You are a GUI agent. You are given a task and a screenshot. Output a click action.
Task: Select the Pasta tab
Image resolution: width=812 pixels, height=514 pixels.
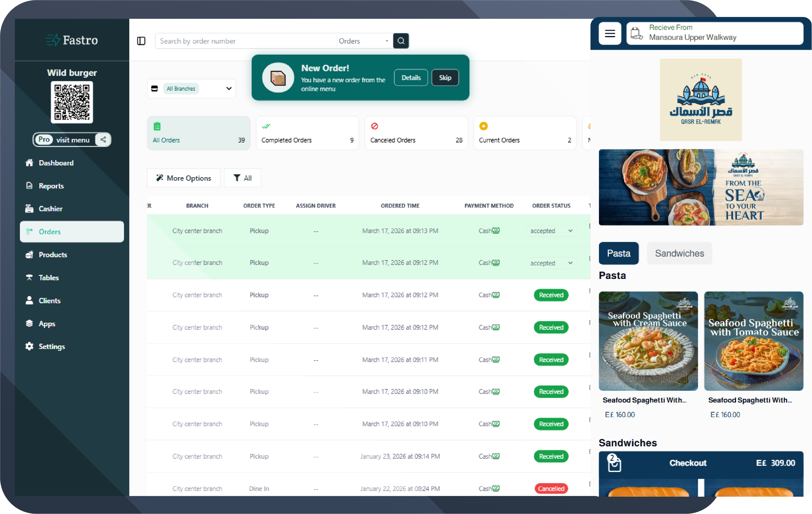[x=618, y=253]
